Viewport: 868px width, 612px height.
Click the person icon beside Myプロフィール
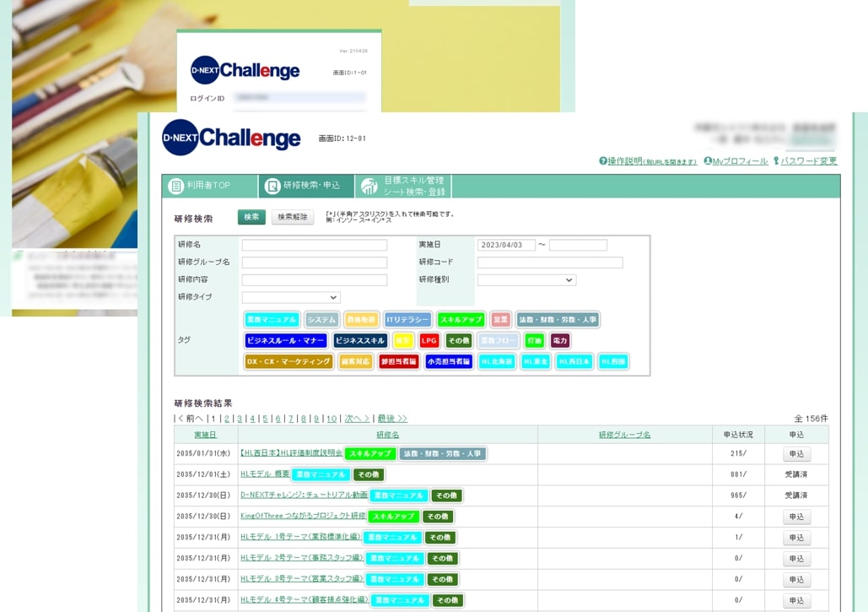point(708,161)
